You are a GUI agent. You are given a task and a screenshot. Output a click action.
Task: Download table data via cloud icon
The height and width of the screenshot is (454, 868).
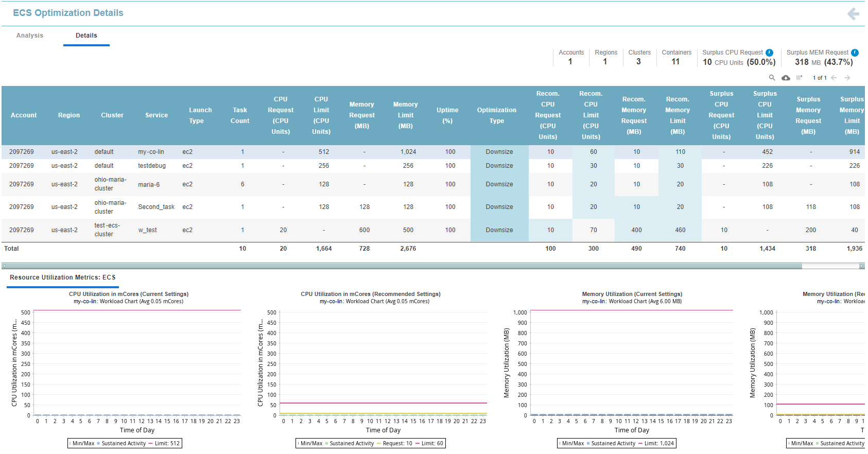pos(786,78)
